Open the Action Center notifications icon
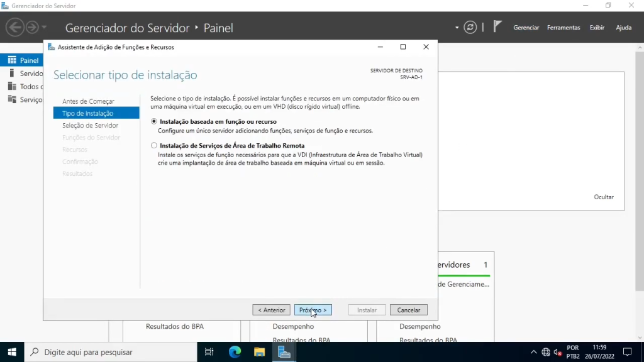 pyautogui.click(x=627, y=352)
